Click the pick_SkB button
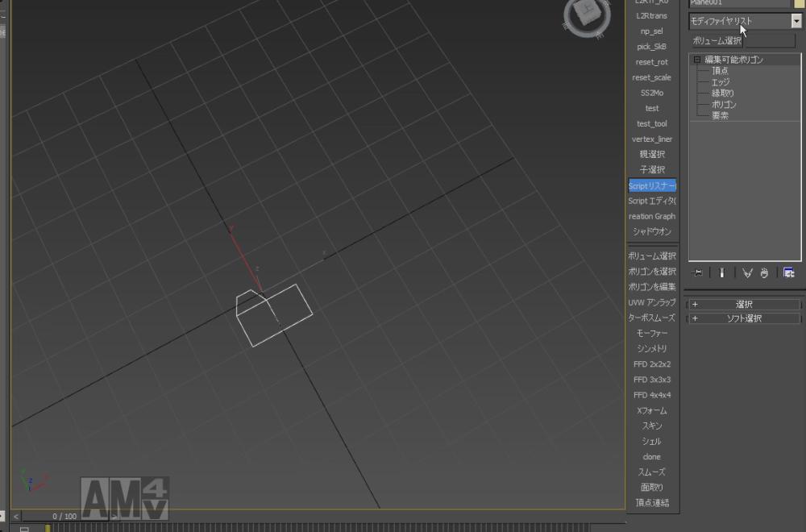Viewport: 806px width, 532px height. coord(652,47)
